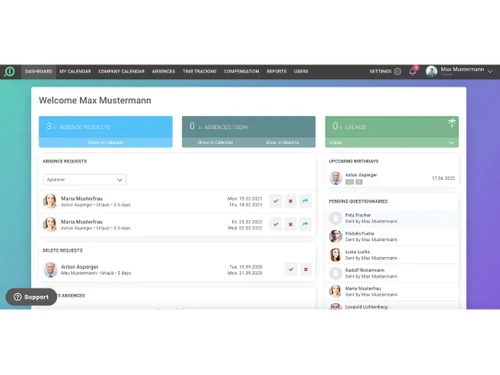Open Company Calendar tab
500x375 pixels.
[121, 71]
